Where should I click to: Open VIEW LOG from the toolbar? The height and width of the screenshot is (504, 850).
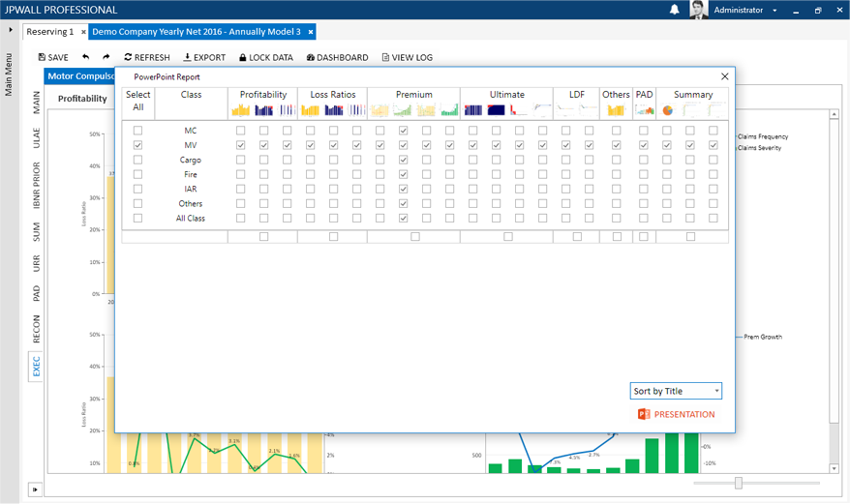(x=408, y=57)
